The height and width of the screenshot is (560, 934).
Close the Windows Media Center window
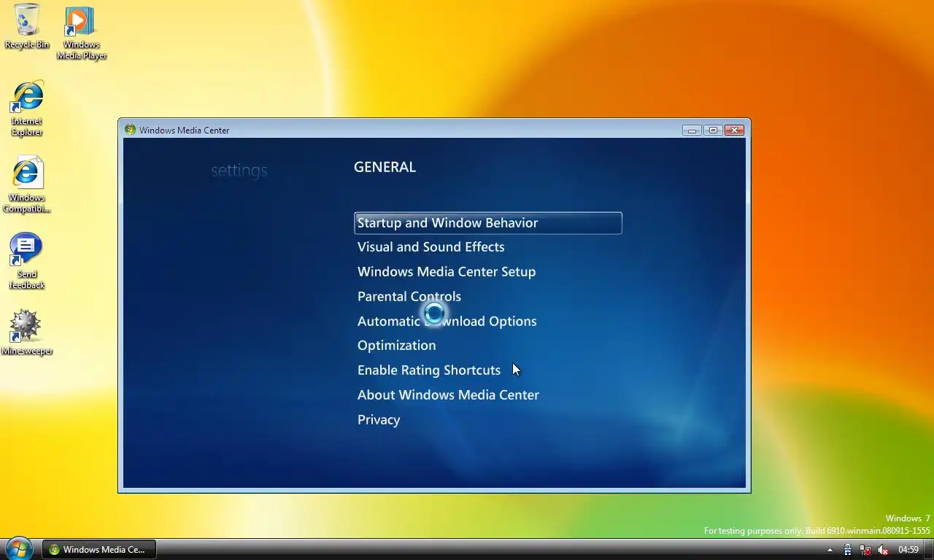[734, 131]
